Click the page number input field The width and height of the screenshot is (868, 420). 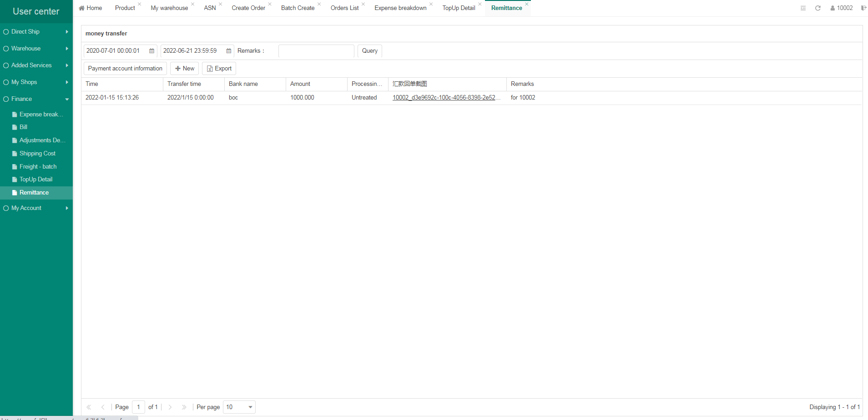139,407
